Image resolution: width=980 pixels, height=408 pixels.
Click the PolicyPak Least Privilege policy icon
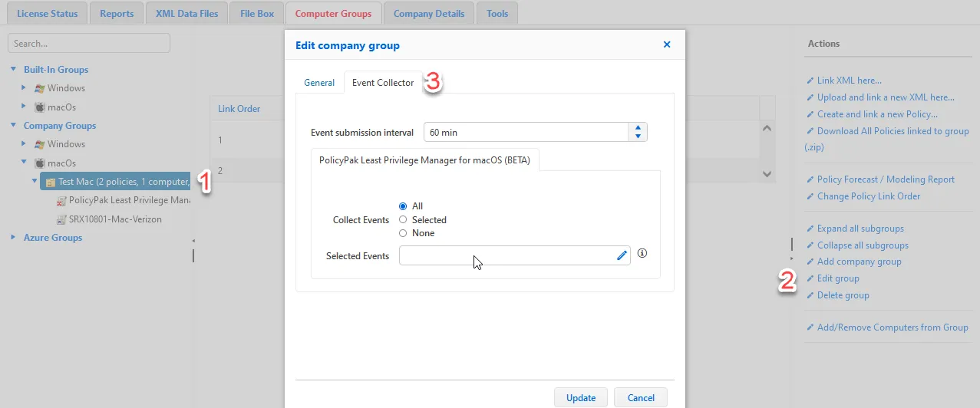[61, 201]
